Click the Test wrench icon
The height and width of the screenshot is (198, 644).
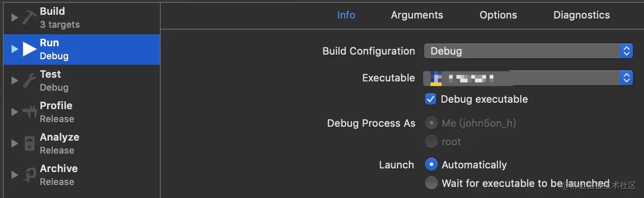29,80
